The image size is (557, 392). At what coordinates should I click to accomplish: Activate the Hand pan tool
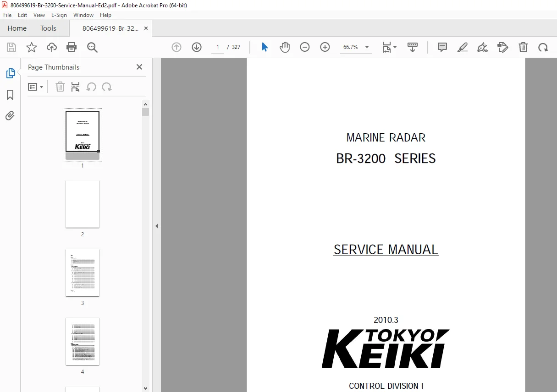tap(285, 47)
